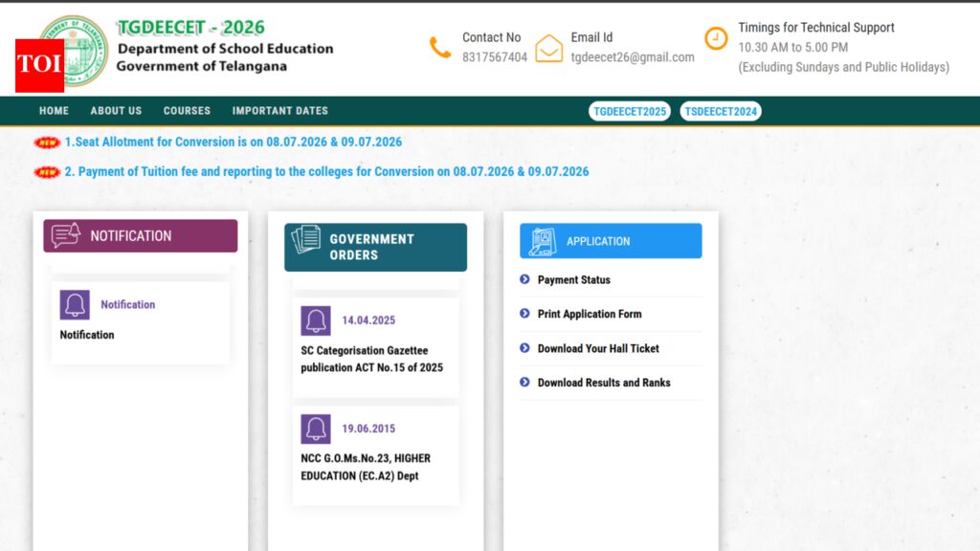The image size is (980, 551).
Task: Open NCC G.O.Ms.No.23 Higher Education order
Action: (x=366, y=467)
